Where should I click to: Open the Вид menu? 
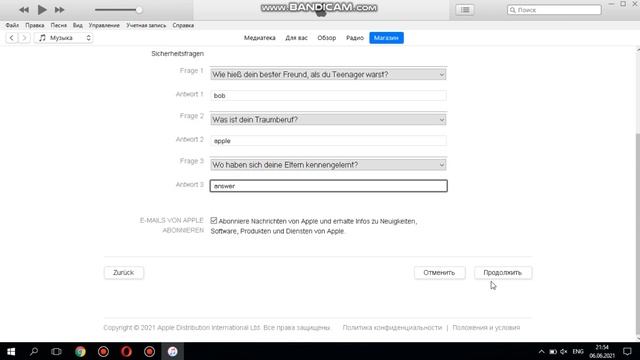coord(78,25)
